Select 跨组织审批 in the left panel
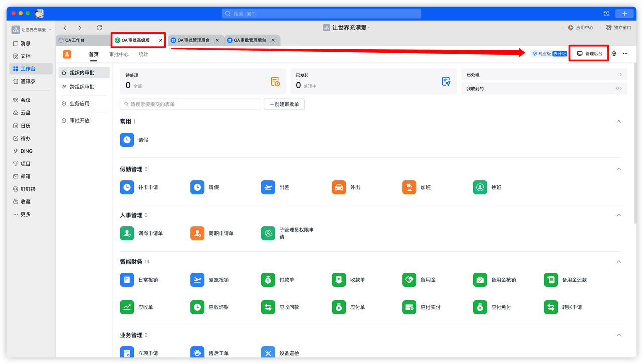 click(x=83, y=87)
